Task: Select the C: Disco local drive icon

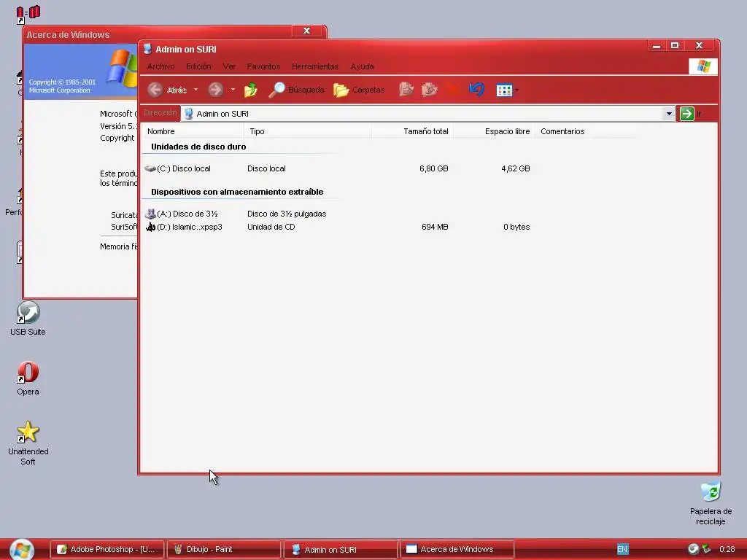Action: coord(150,168)
